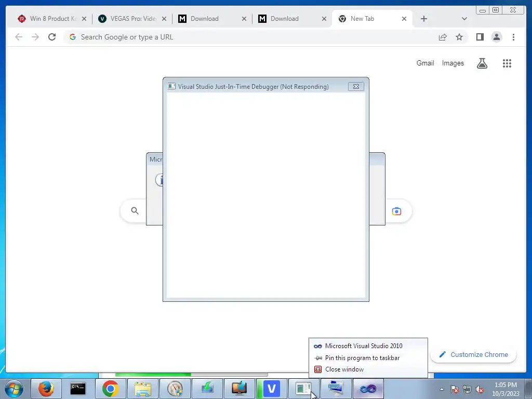Click the magnifier icon in Google search box

(135, 211)
